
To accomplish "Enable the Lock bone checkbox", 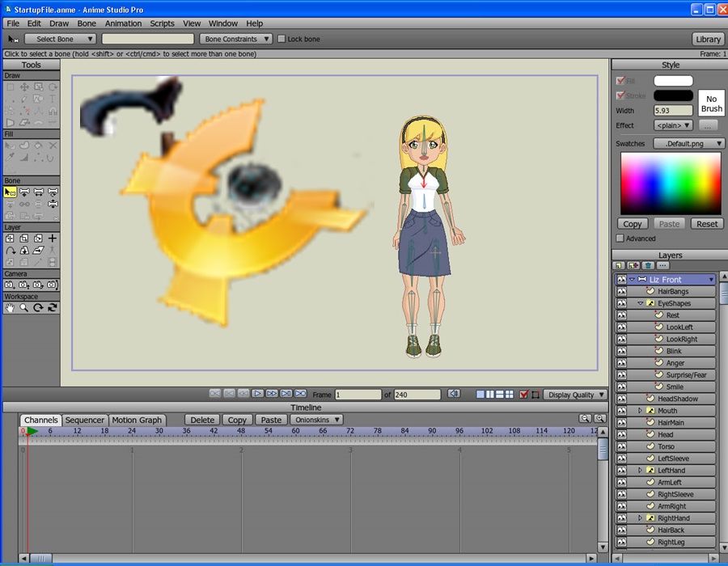I will [x=281, y=39].
